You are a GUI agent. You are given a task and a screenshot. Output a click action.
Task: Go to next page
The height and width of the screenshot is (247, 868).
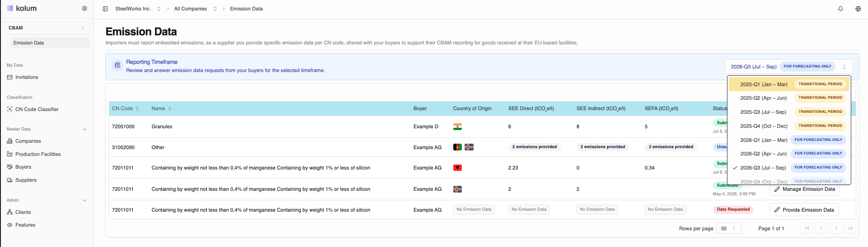click(836, 228)
